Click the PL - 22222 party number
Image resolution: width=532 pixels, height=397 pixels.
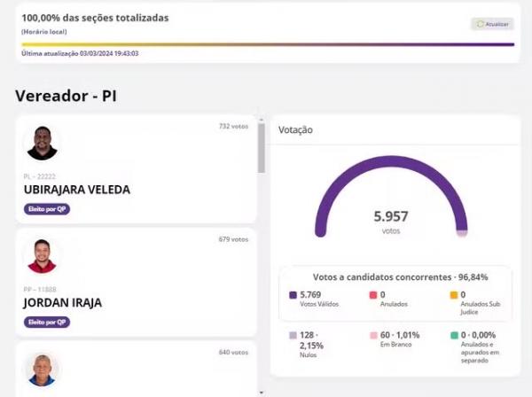click(40, 176)
